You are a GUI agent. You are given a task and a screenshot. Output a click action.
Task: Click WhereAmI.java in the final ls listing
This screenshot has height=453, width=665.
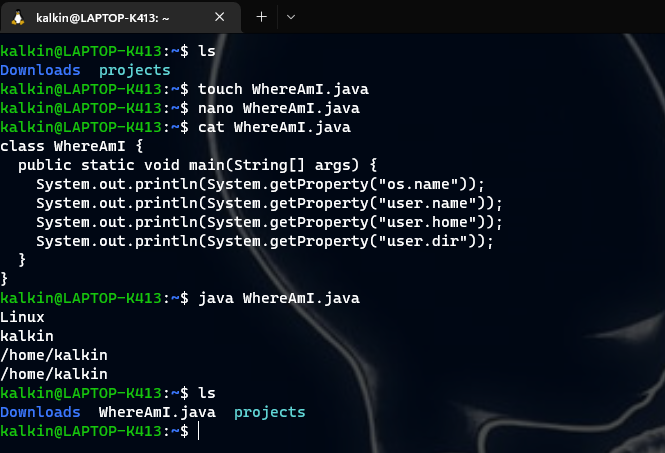click(x=157, y=412)
